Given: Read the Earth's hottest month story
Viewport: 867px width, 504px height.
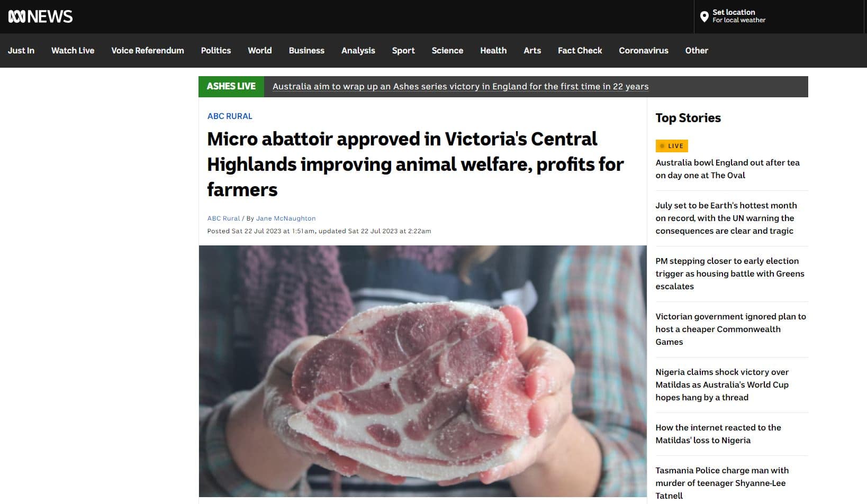Looking at the screenshot, I should [x=726, y=218].
